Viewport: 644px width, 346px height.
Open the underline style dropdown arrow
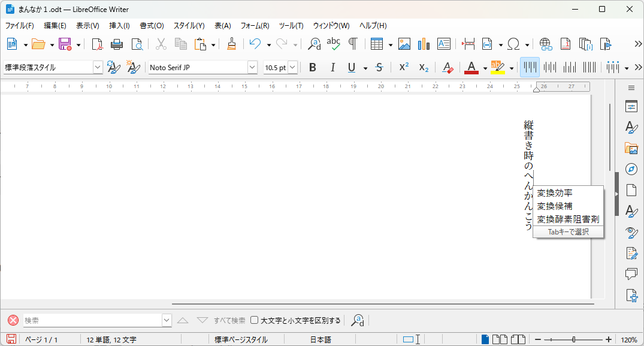(365, 68)
